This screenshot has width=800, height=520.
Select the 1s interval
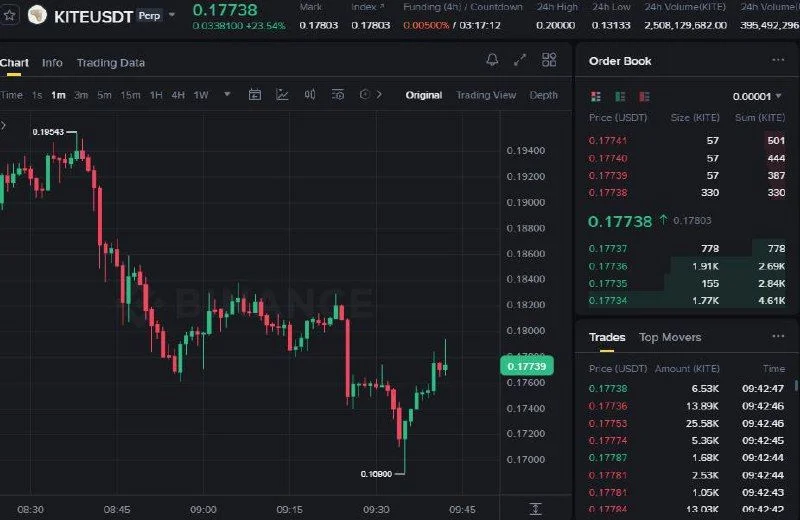tap(37, 95)
